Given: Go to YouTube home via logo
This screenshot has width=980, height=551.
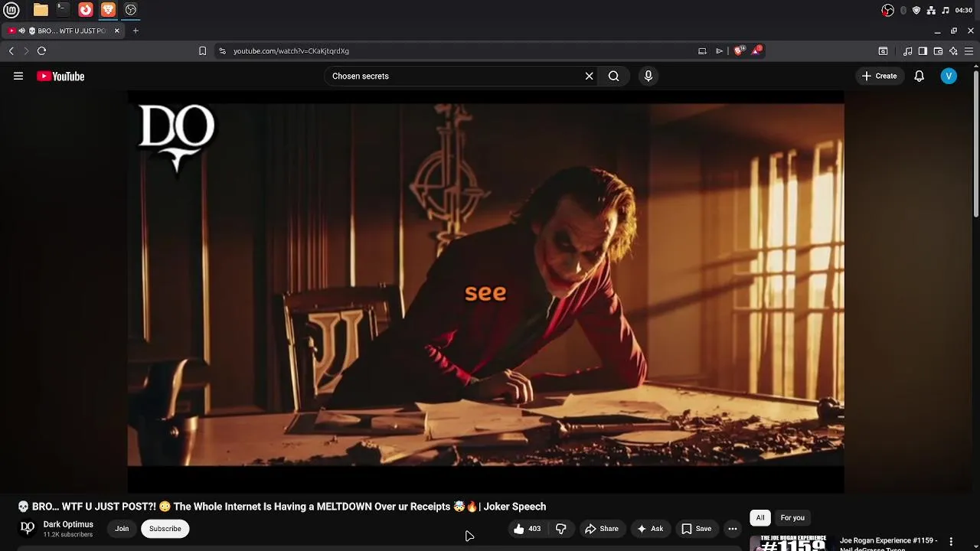Looking at the screenshot, I should coord(60,76).
